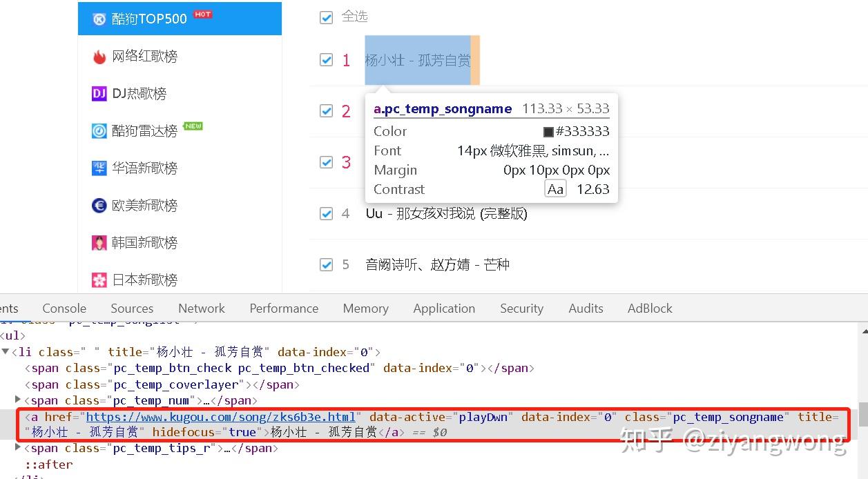Viewport: 868px width, 479px height.
Task: Toggle the 全选 select-all checkbox
Action: click(x=327, y=17)
